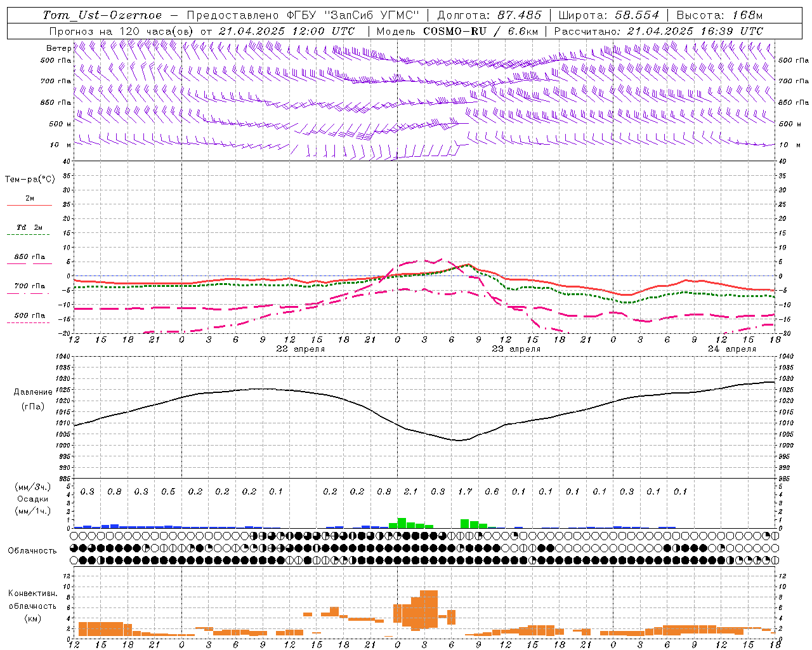Click the "22 апреля" date label
Image resolution: width=812 pixels, height=650 pixels.
click(x=300, y=349)
